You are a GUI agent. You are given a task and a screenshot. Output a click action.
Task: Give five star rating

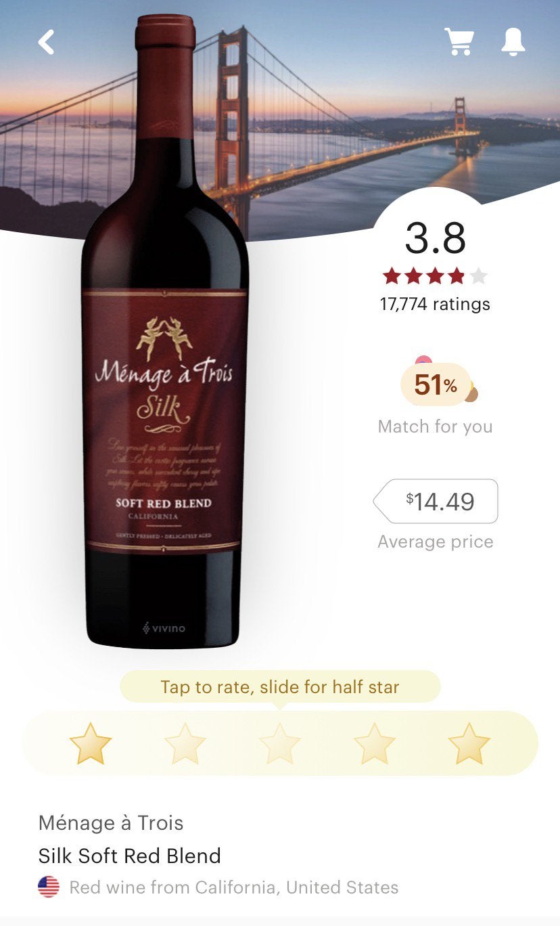(x=469, y=743)
